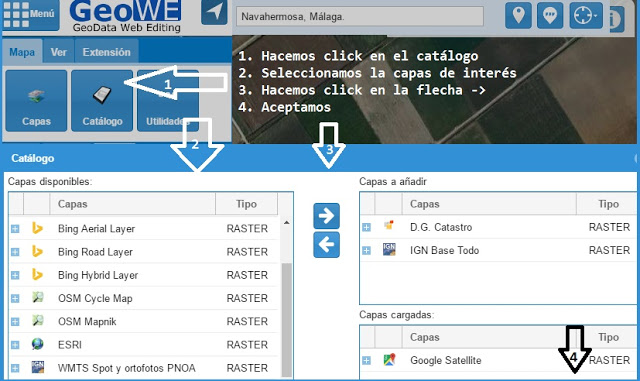This screenshot has width=640, height=381.
Task: Select IGN Base Todo in Capas a añadir
Action: click(444, 250)
